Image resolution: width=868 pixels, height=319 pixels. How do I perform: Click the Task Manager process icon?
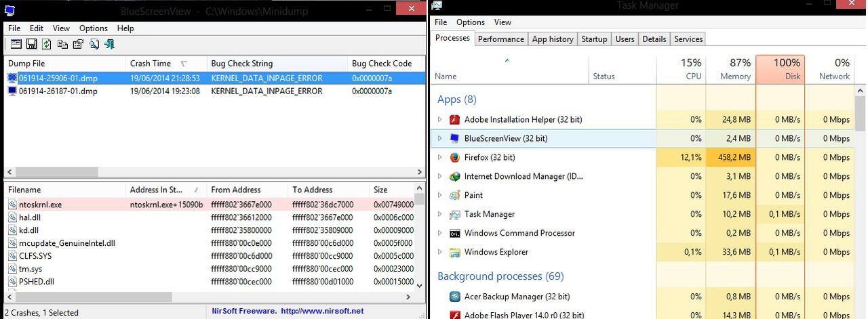454,215
